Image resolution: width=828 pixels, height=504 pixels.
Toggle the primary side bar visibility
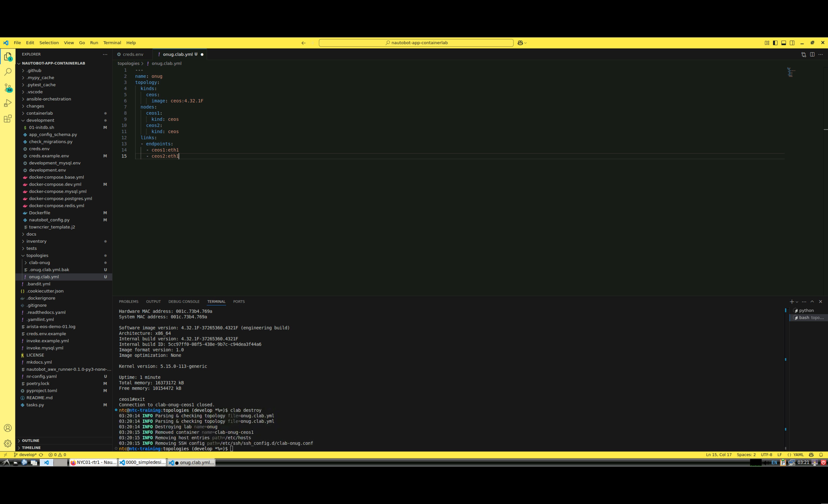tap(775, 43)
